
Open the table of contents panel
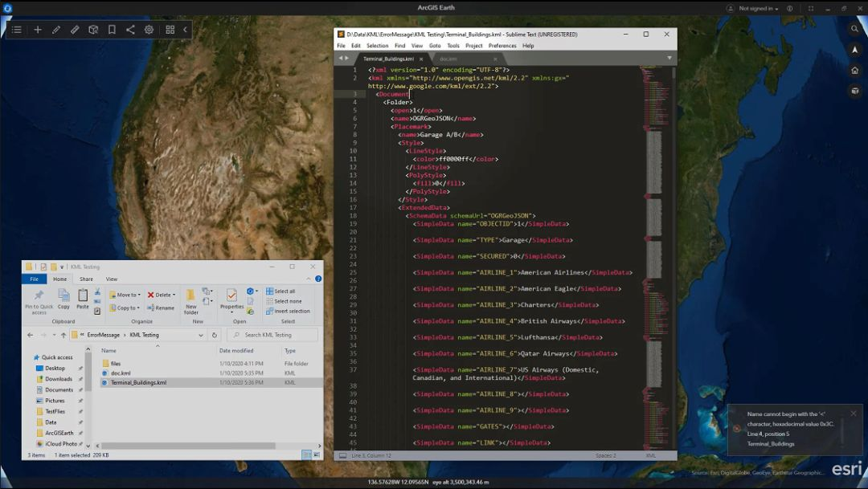tap(16, 30)
